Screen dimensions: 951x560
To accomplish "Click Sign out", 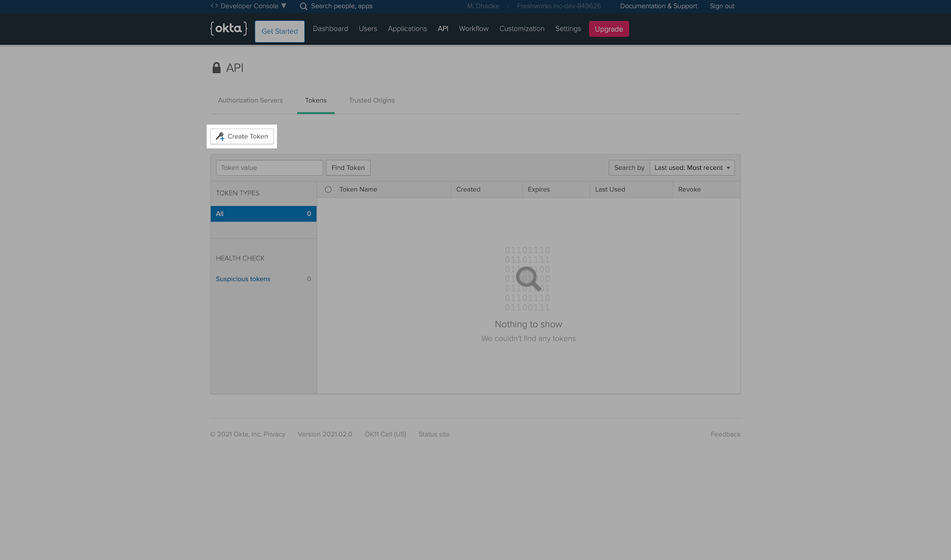I will coord(722,6).
